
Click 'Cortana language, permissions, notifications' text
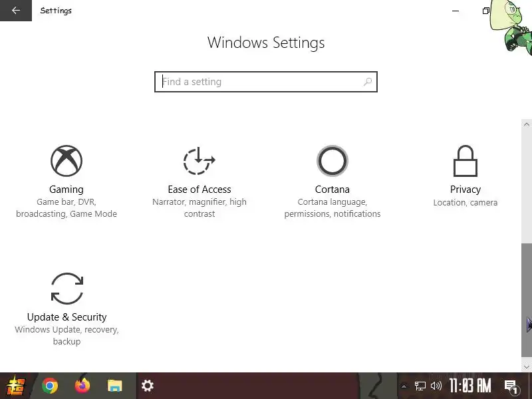[x=332, y=208]
